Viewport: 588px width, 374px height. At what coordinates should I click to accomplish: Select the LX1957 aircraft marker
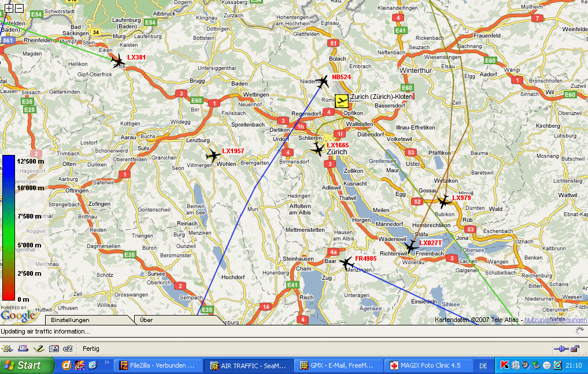click(213, 155)
